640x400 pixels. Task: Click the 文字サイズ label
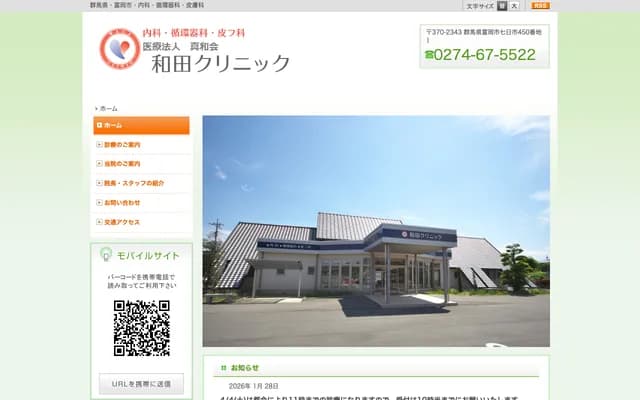click(x=480, y=6)
